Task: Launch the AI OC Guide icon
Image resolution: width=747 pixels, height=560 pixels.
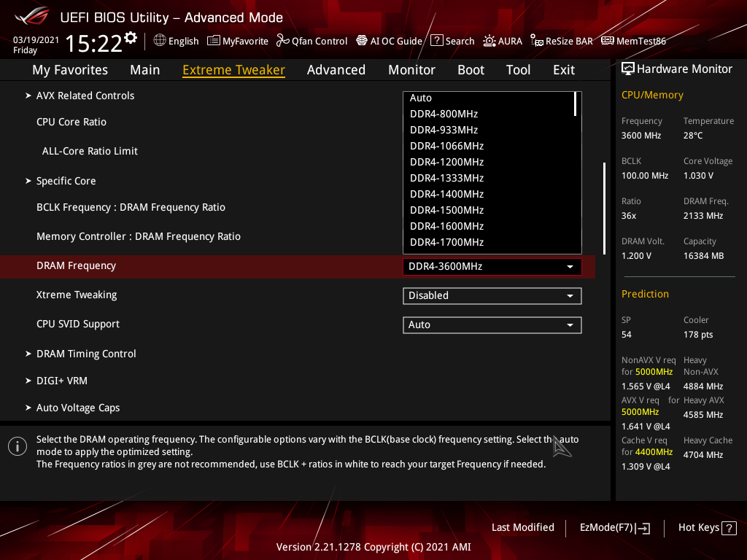Action: click(362, 41)
